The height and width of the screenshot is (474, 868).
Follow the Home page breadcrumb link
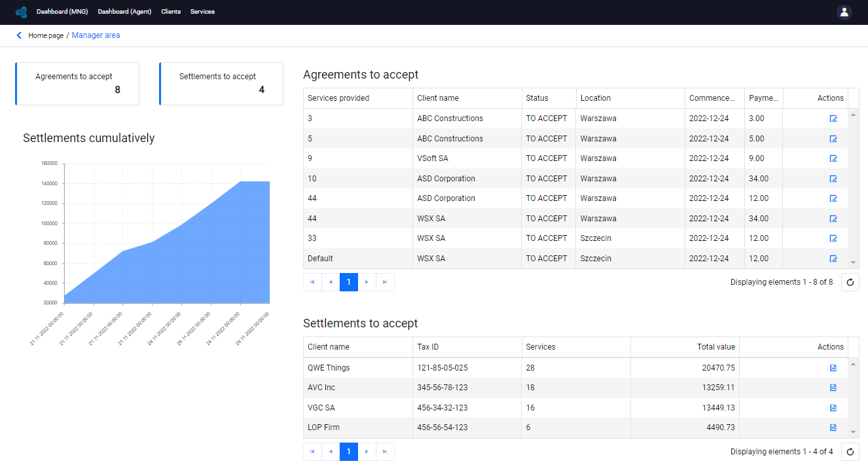pos(46,35)
